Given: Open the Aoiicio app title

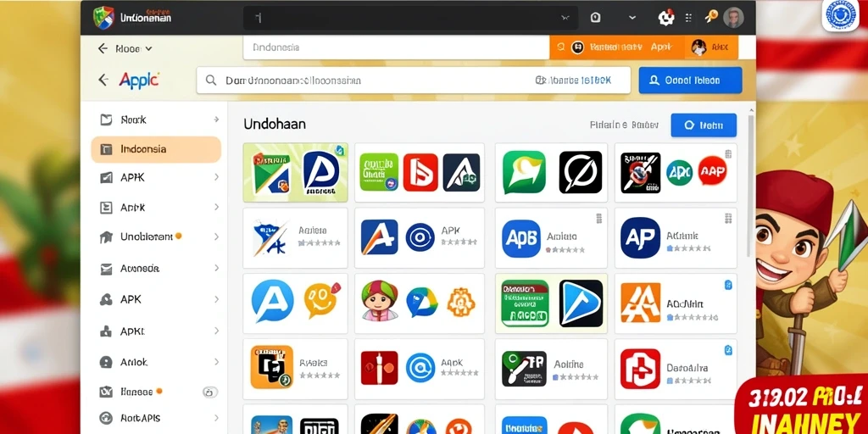Looking at the screenshot, I should pyautogui.click(x=562, y=236).
